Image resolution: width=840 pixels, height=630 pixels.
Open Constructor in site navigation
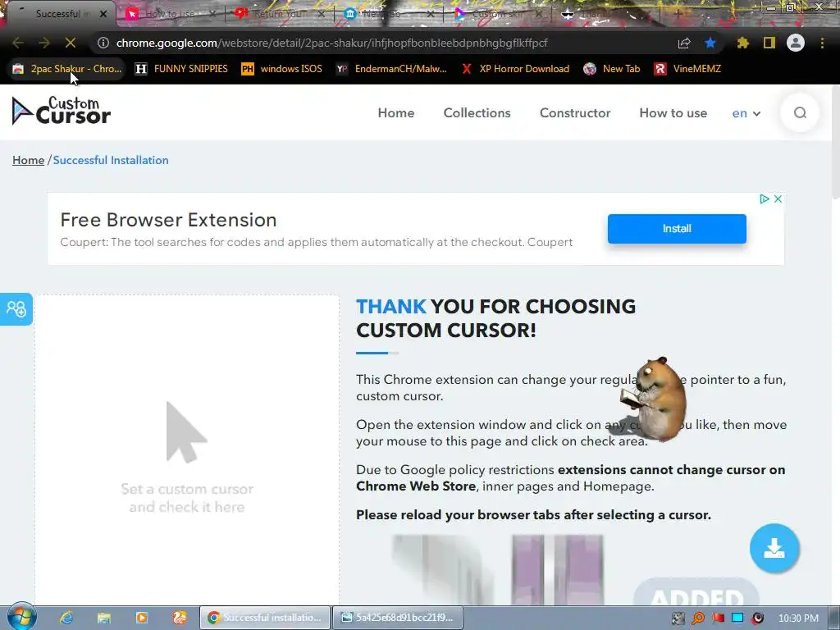pos(575,113)
